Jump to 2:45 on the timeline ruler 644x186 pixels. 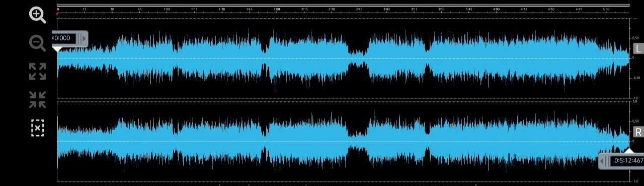(x=359, y=9)
